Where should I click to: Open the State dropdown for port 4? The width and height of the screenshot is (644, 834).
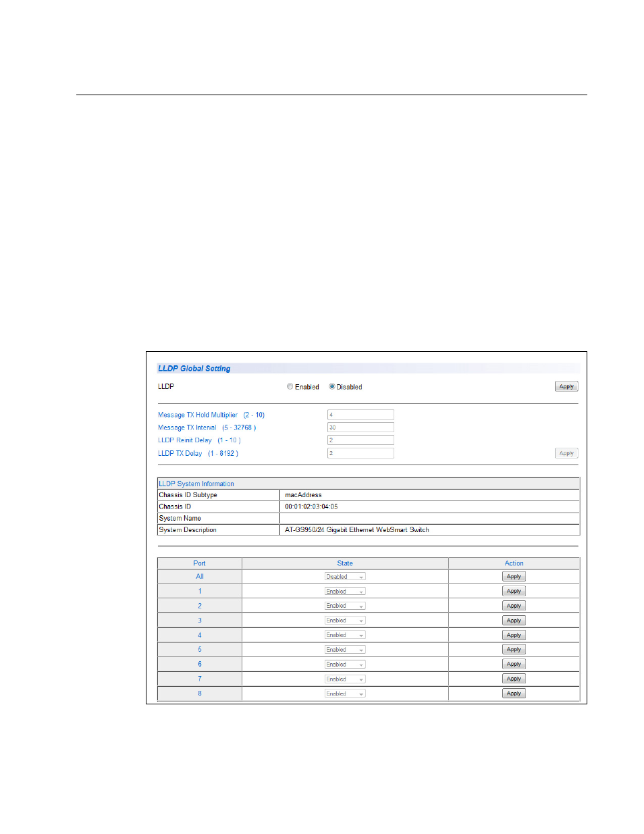tap(345, 635)
